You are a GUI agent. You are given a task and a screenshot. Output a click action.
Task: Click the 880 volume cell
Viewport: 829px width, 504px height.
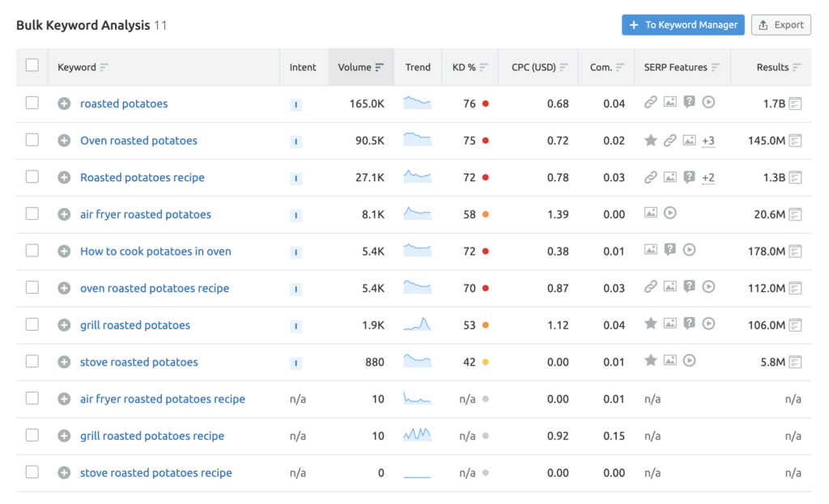374,362
